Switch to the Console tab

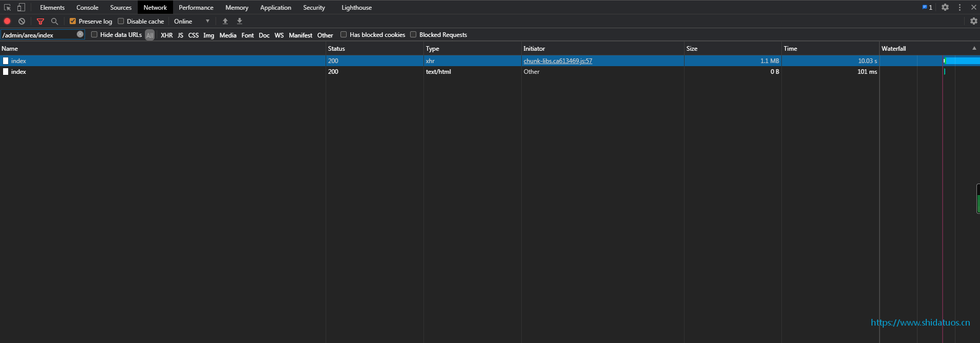pyautogui.click(x=87, y=7)
